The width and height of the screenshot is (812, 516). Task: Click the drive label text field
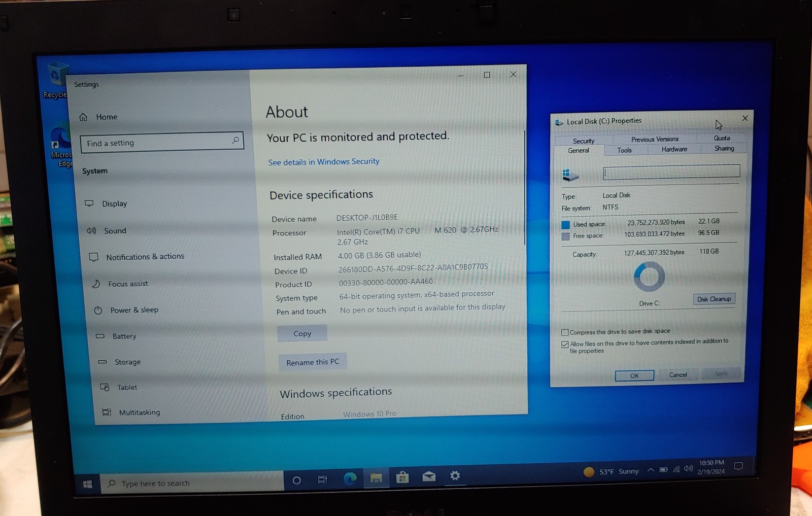[671, 172]
